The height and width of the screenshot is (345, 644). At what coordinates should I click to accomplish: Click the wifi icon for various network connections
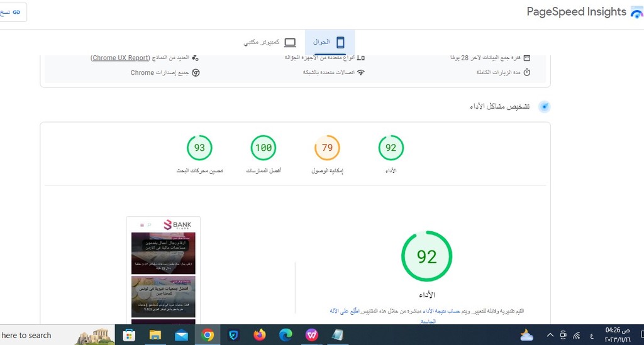[x=360, y=72]
